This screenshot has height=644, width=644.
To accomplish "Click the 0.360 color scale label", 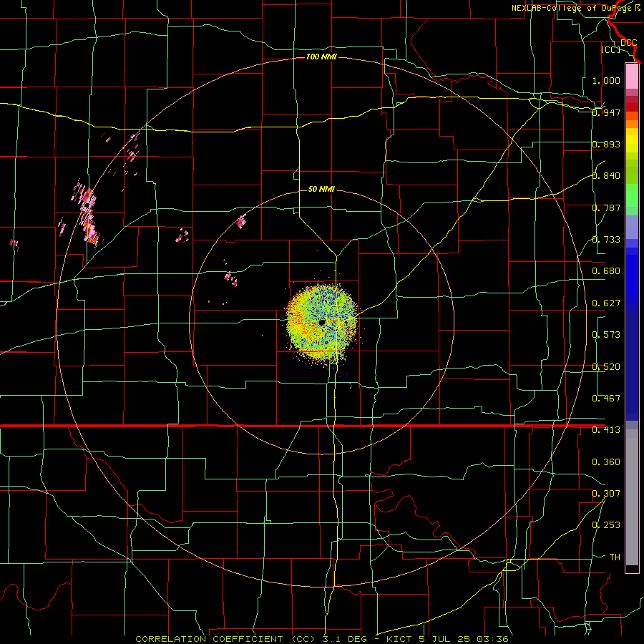I will pyautogui.click(x=606, y=462).
